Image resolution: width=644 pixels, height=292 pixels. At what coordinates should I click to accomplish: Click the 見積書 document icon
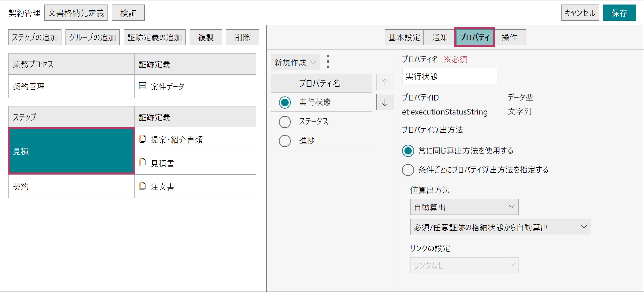(143, 162)
